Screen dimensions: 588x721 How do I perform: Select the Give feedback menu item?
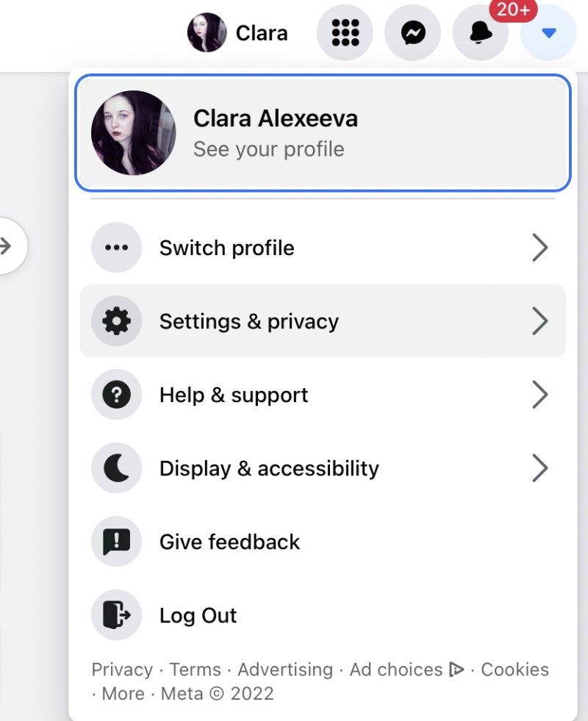coord(323,542)
